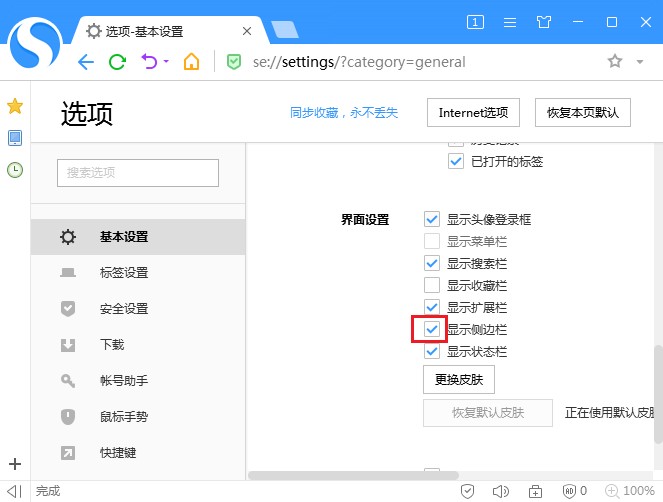Open the main hamburger menu
Viewport: 663px width, 502px height.
click(510, 22)
